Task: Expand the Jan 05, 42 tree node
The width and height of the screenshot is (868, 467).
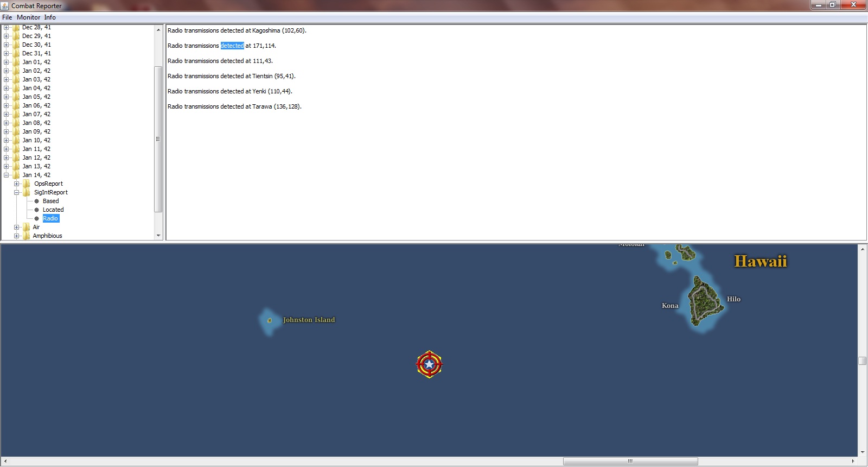Action: [6, 97]
